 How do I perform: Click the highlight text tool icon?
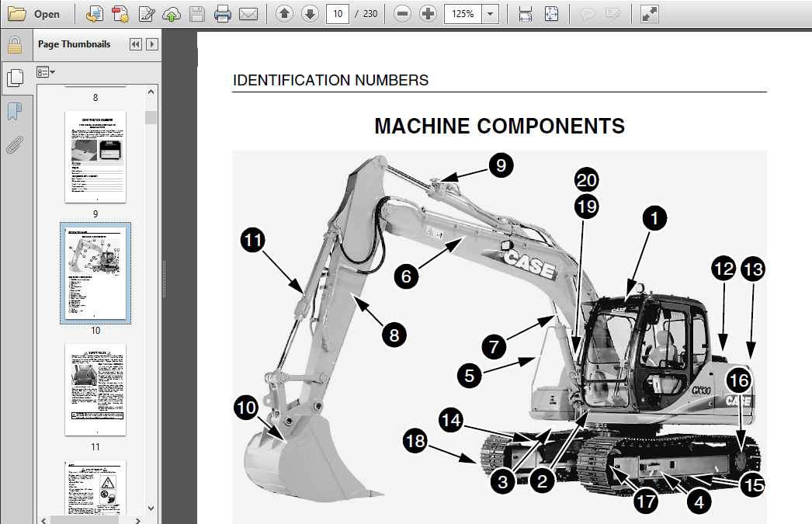612,14
